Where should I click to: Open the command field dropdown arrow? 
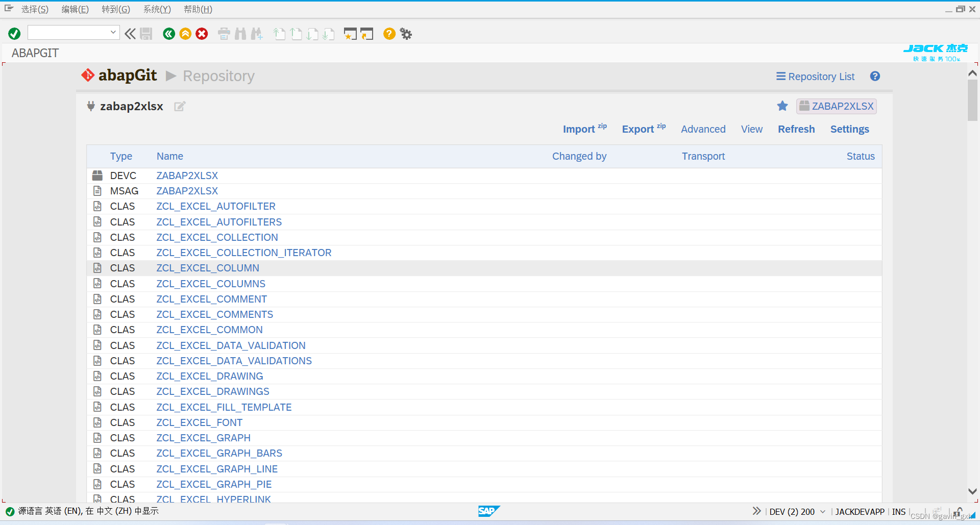pos(113,32)
